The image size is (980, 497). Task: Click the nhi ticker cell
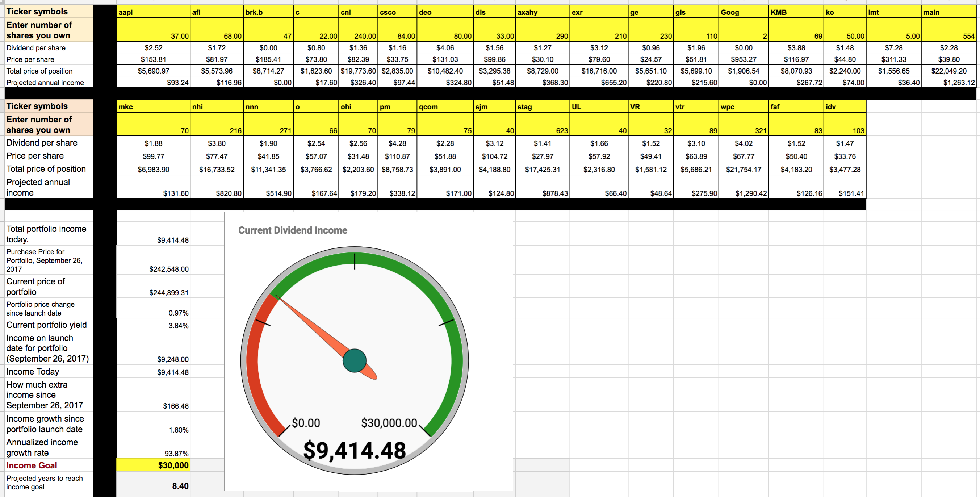pos(217,106)
